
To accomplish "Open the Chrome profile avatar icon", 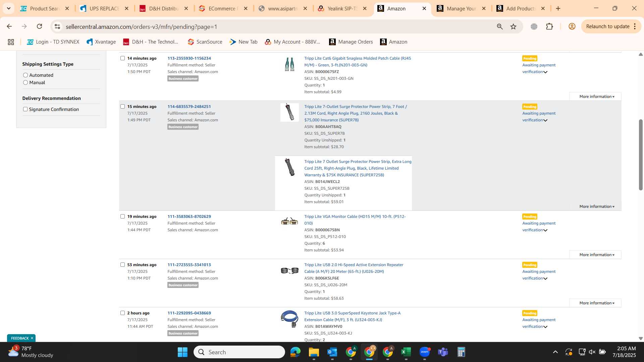I will [572, 26].
